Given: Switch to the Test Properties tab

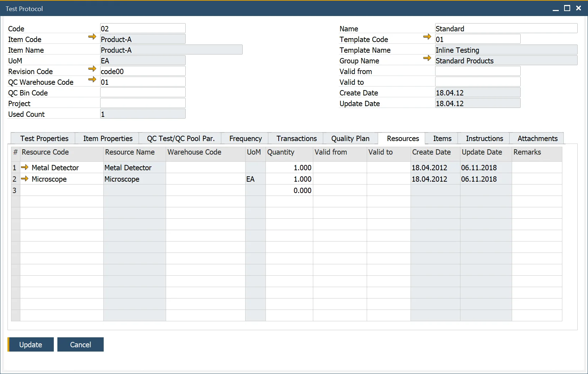Looking at the screenshot, I should [x=44, y=139].
